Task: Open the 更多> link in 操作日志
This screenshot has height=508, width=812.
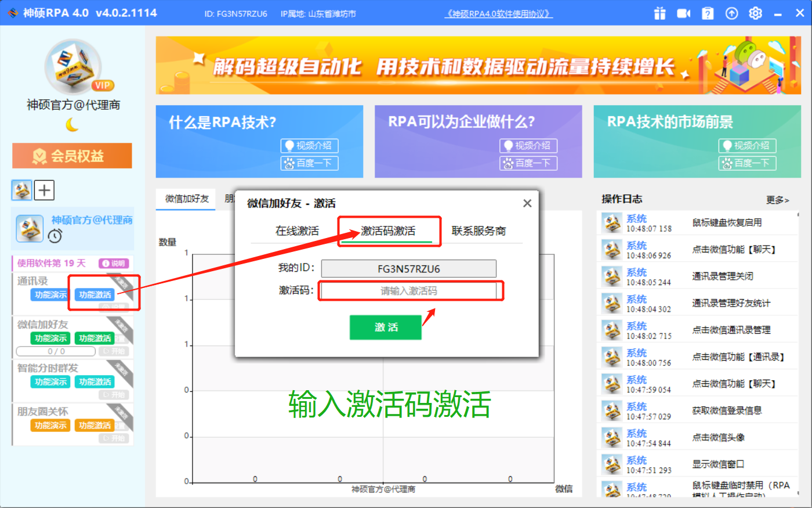Action: pos(778,200)
